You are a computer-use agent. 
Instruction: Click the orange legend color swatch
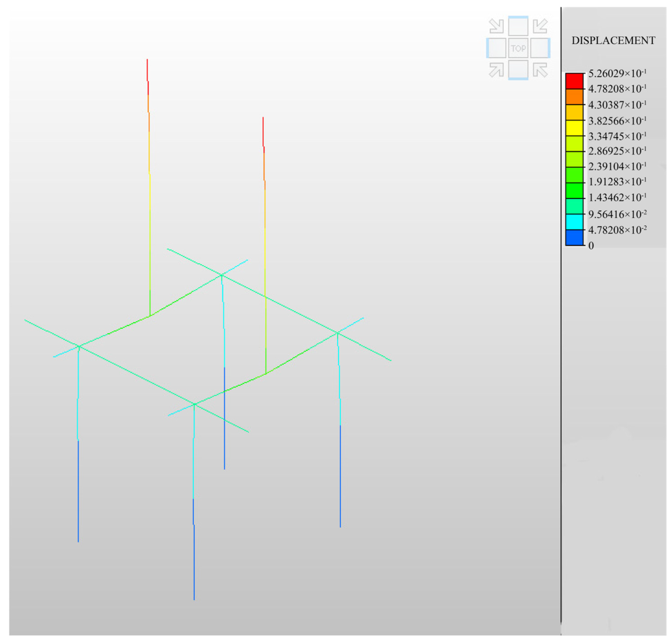574,97
